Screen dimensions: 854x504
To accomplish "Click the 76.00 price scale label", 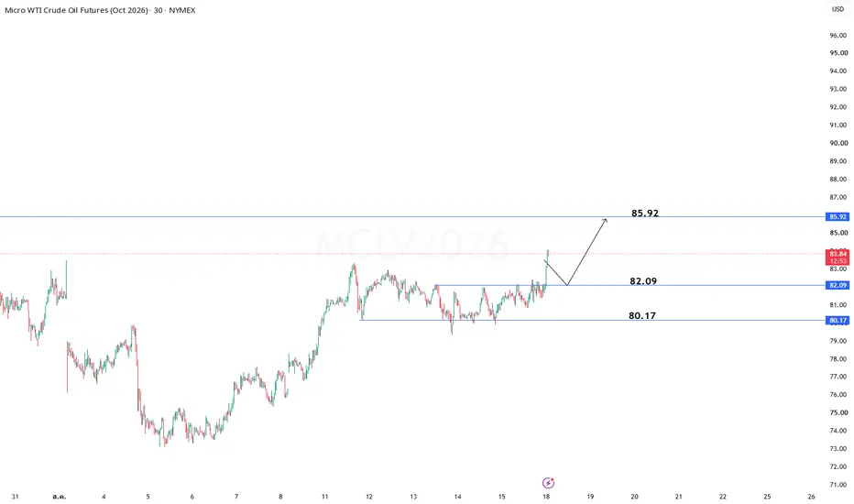I will [838, 394].
